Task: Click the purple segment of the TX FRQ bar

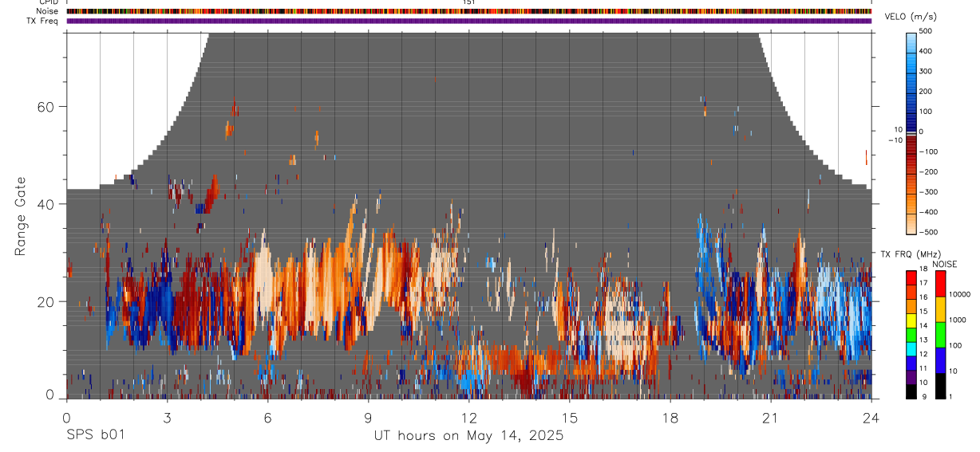Action: click(911, 375)
